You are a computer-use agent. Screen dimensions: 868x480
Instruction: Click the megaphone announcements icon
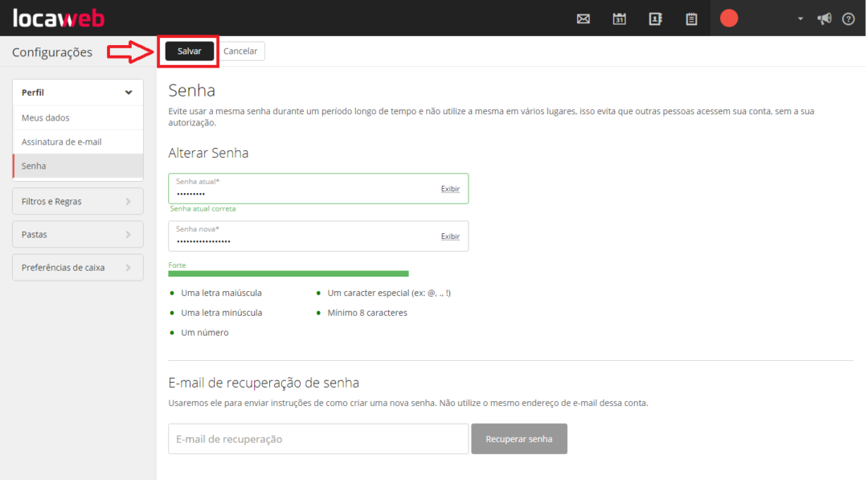click(824, 18)
